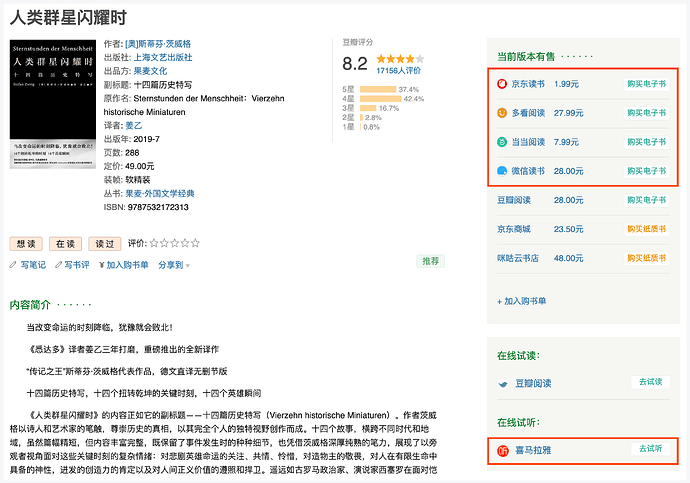This screenshot has width=690, height=483.
Task: Mark the book as 读过
Action: [105, 244]
